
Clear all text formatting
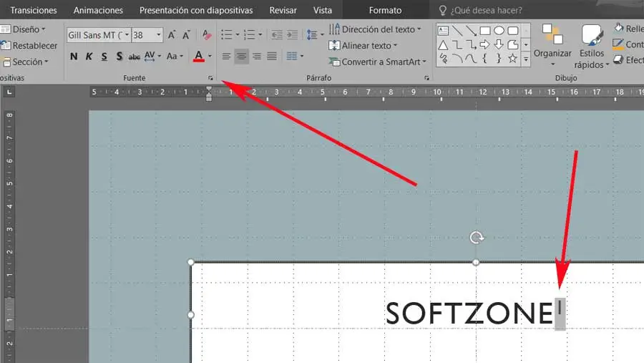(x=207, y=35)
